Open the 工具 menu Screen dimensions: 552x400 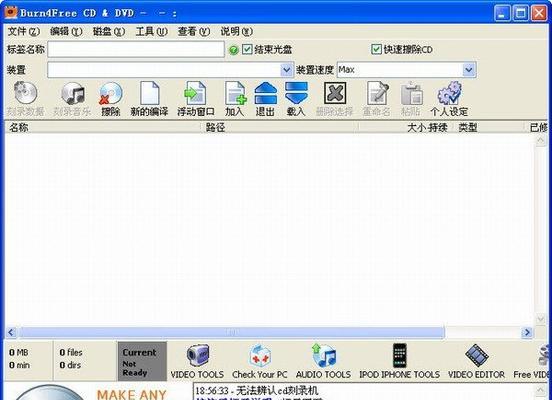(152, 32)
